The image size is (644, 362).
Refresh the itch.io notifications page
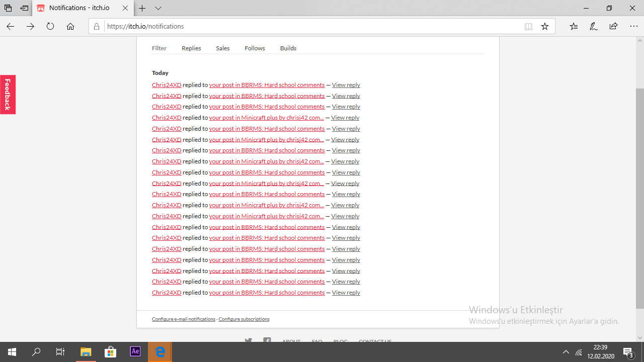point(50,26)
